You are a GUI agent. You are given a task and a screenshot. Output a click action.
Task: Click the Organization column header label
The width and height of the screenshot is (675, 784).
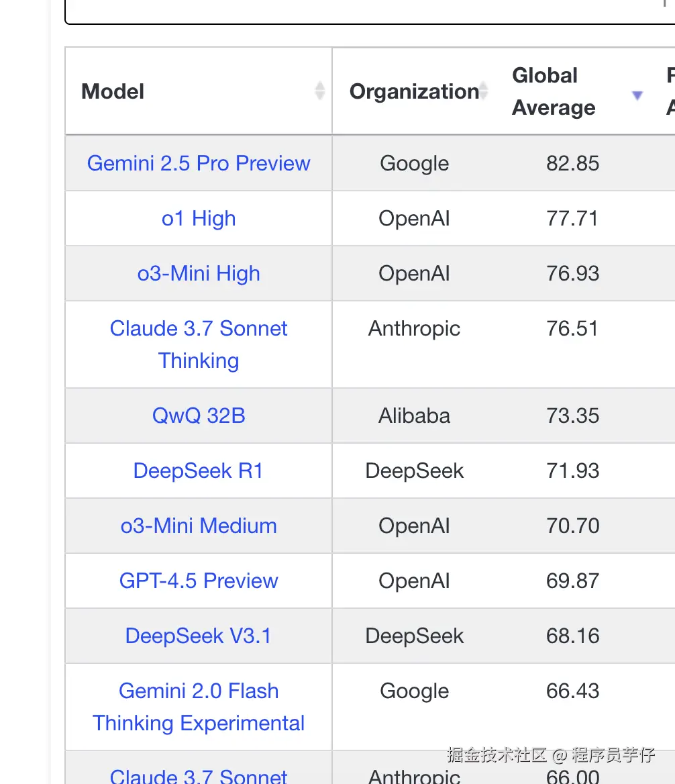[414, 91]
